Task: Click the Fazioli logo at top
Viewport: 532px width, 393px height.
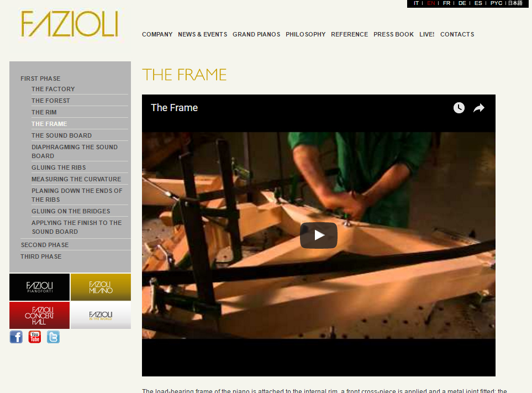Action: [70, 23]
